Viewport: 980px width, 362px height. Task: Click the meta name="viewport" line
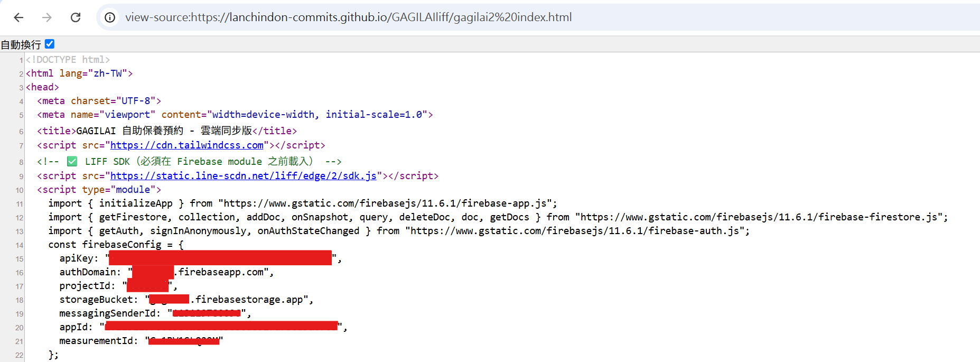[235, 115]
